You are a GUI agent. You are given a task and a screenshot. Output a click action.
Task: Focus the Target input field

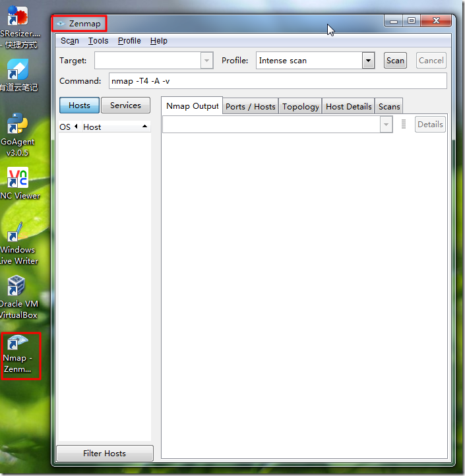coord(148,61)
